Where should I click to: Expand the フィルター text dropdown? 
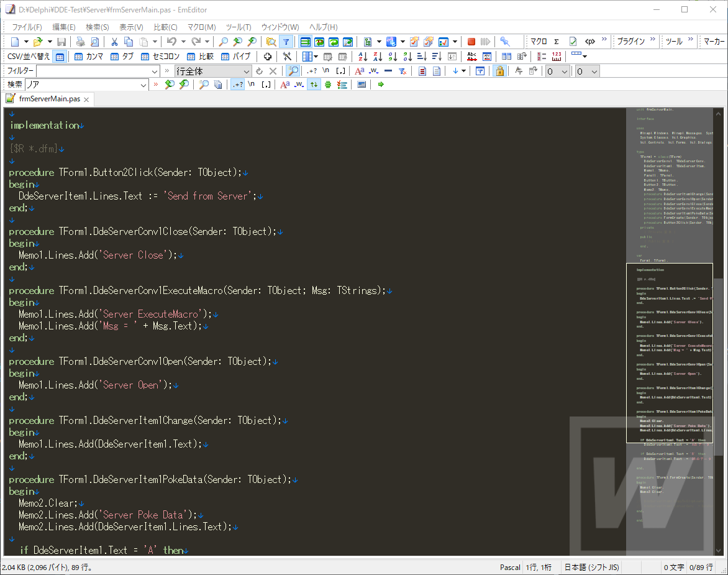click(x=155, y=71)
